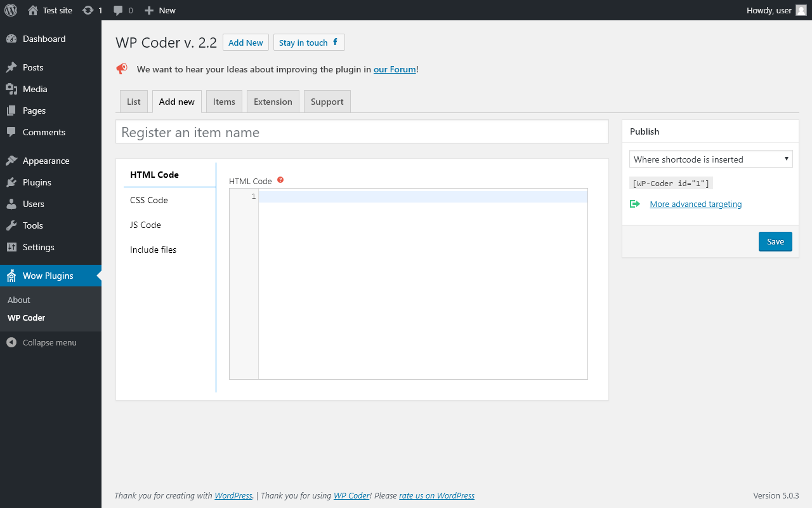Click the updates icon showing 1
Image resolution: width=812 pixels, height=508 pixels.
pyautogui.click(x=93, y=10)
